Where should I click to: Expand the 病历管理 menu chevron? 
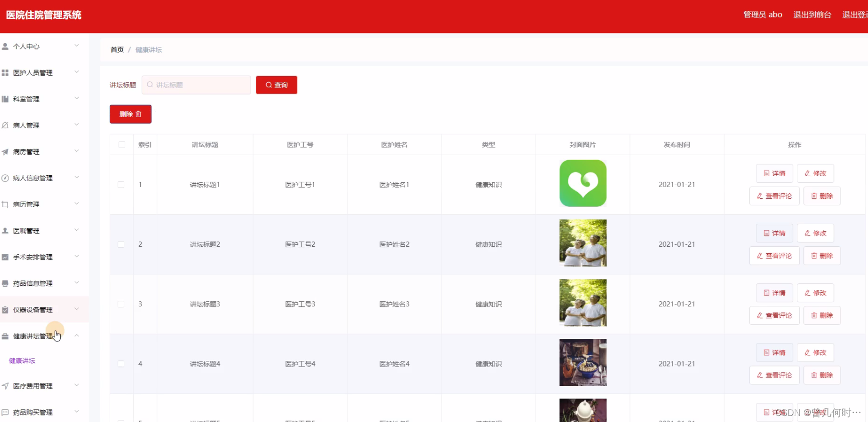coord(77,204)
